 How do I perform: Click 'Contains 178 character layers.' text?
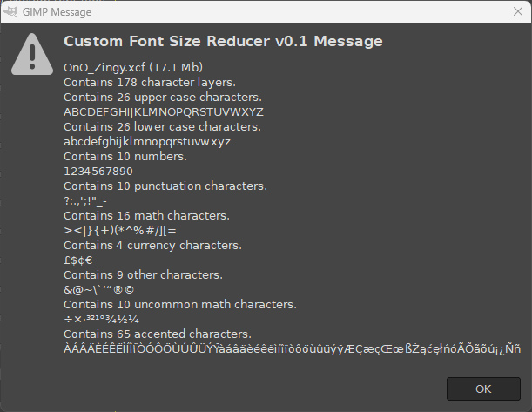tap(150, 83)
